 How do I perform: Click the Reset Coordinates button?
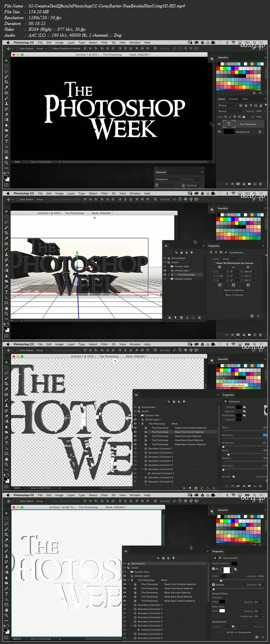click(234, 290)
